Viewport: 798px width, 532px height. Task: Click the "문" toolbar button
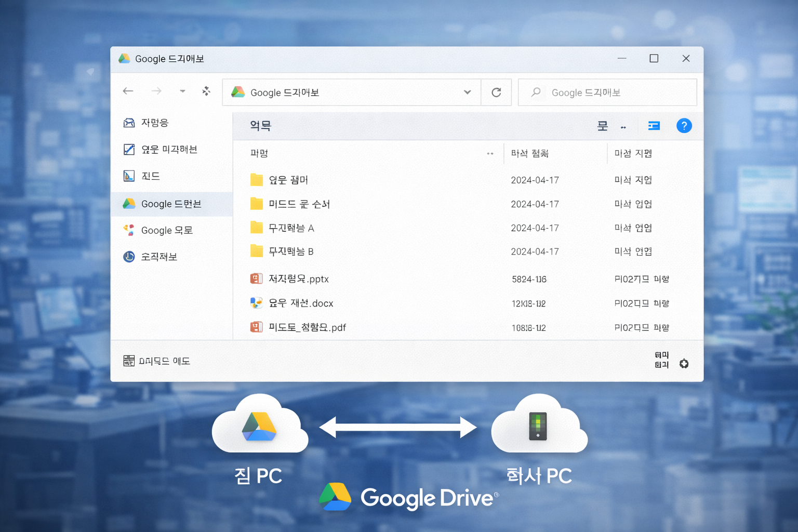point(602,126)
